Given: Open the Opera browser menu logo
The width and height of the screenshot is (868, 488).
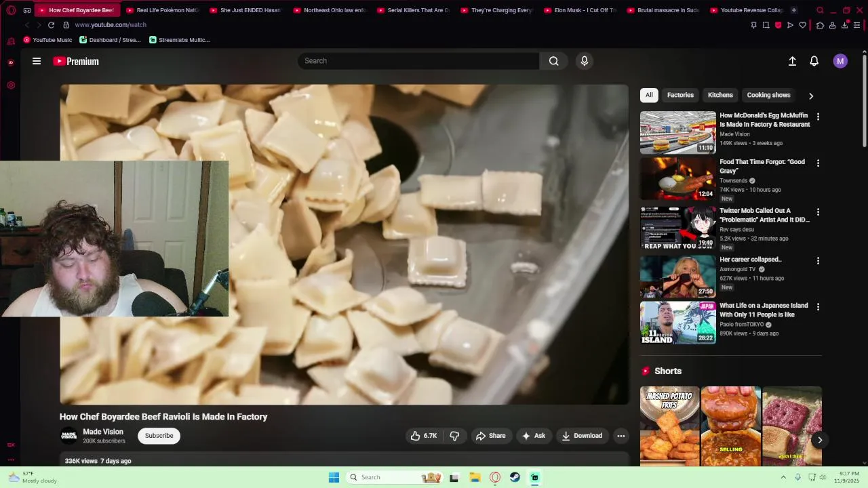Looking at the screenshot, I should pos(11,10).
